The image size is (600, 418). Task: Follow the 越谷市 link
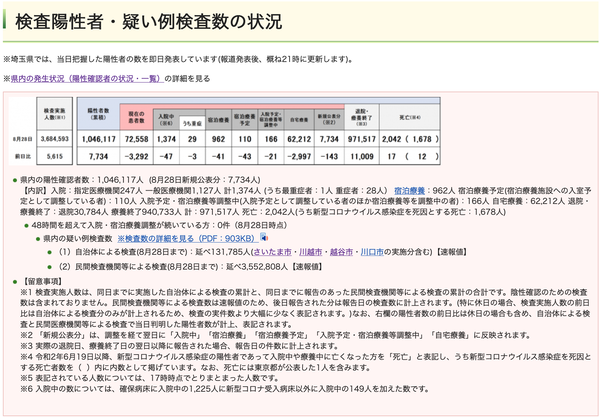coord(341,252)
